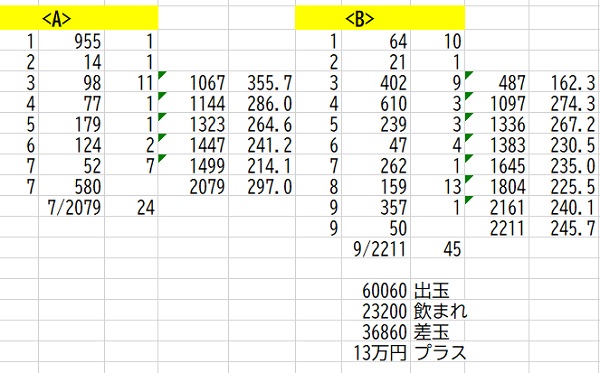Image resolution: width=600 pixels, height=373 pixels.
Task: Select the cell showing 1645
Action: coord(497,165)
